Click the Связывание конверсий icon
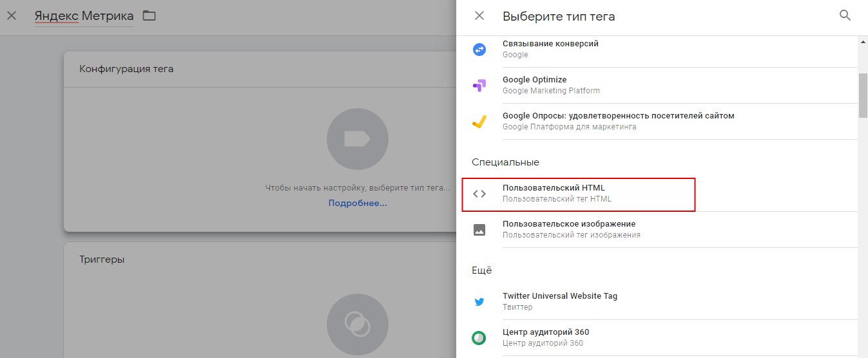 coord(479,49)
